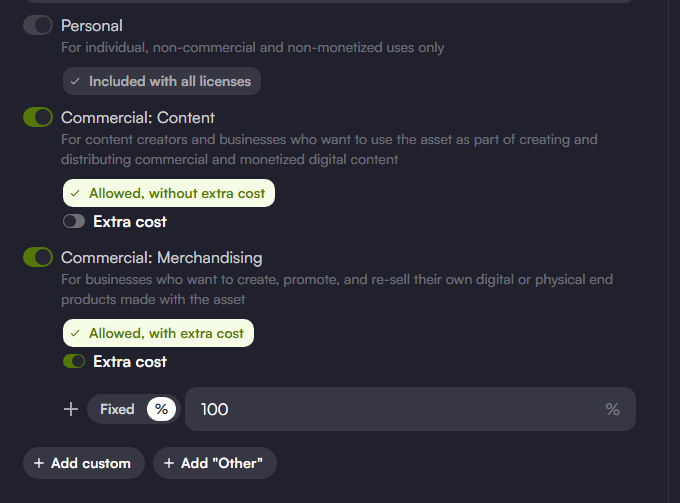Click the plus icon in Add "Other"
The width and height of the screenshot is (680, 503).
pyautogui.click(x=169, y=463)
